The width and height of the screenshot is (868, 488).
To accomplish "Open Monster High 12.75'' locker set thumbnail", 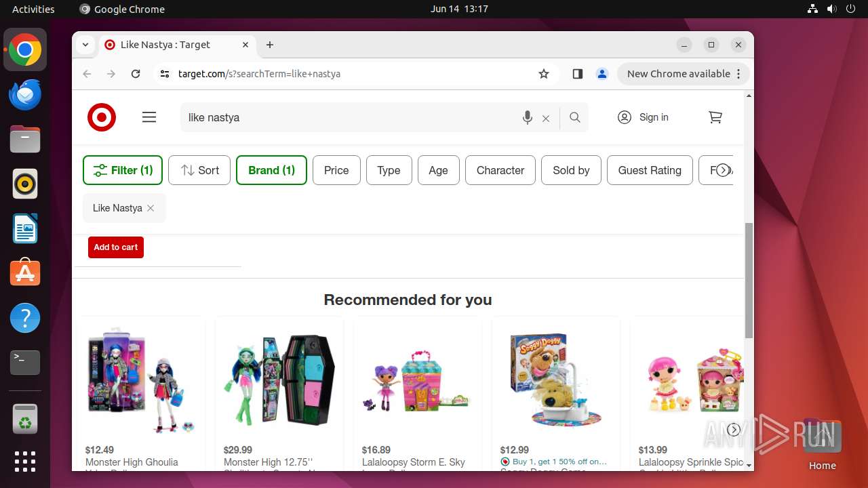I will [279, 380].
